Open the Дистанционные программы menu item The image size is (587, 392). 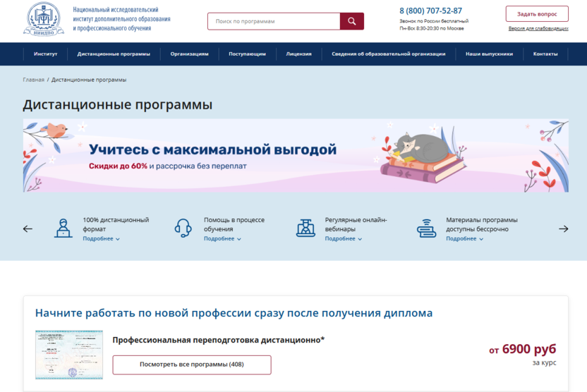coord(114,54)
